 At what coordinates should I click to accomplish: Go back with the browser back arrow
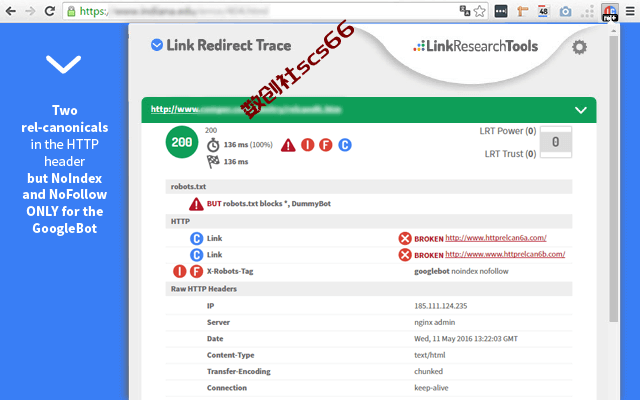click(x=11, y=11)
